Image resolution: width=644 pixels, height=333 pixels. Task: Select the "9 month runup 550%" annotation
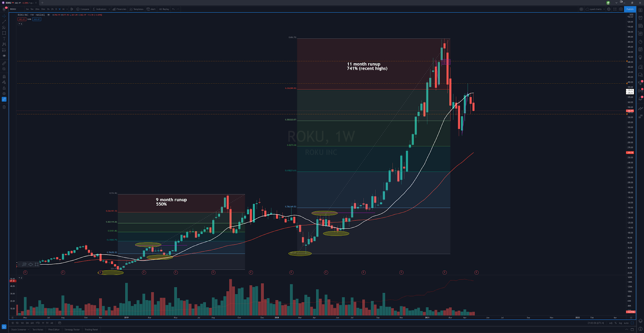[x=171, y=202]
